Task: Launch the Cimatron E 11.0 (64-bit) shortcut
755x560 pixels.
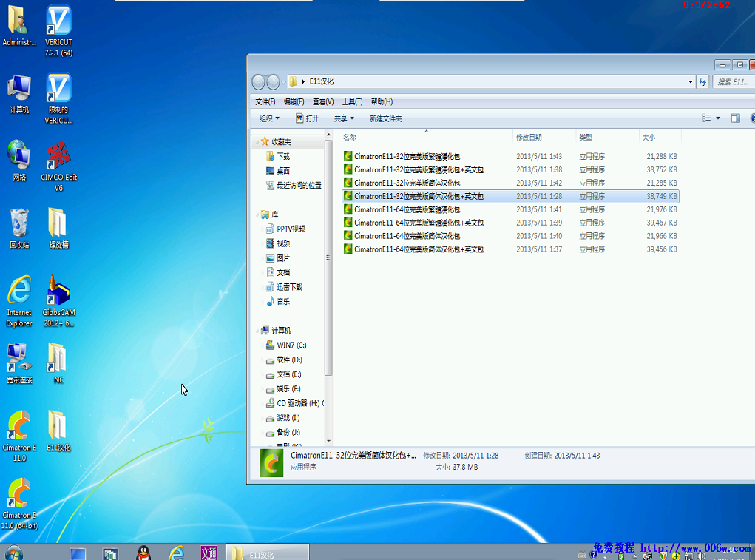Action: pyautogui.click(x=19, y=504)
